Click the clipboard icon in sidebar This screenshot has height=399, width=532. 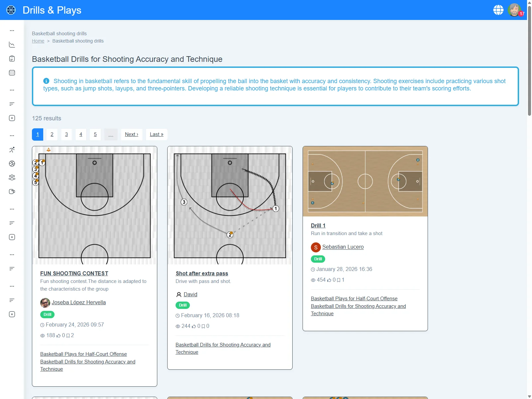[x=12, y=59]
